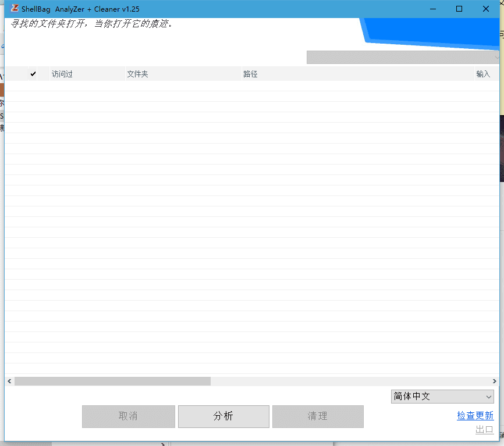Click the 清理 button
The height and width of the screenshot is (446, 504).
click(x=318, y=416)
